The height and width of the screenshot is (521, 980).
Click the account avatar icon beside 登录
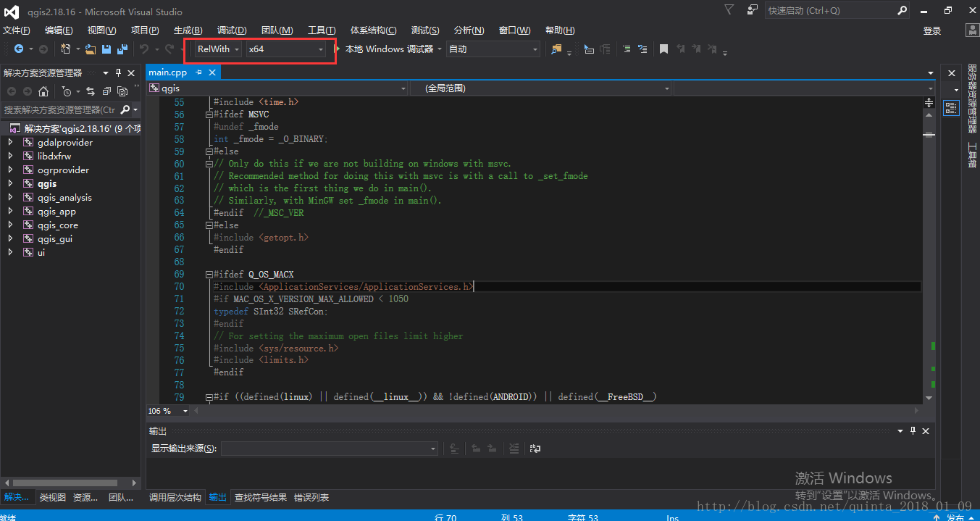pyautogui.click(x=972, y=30)
